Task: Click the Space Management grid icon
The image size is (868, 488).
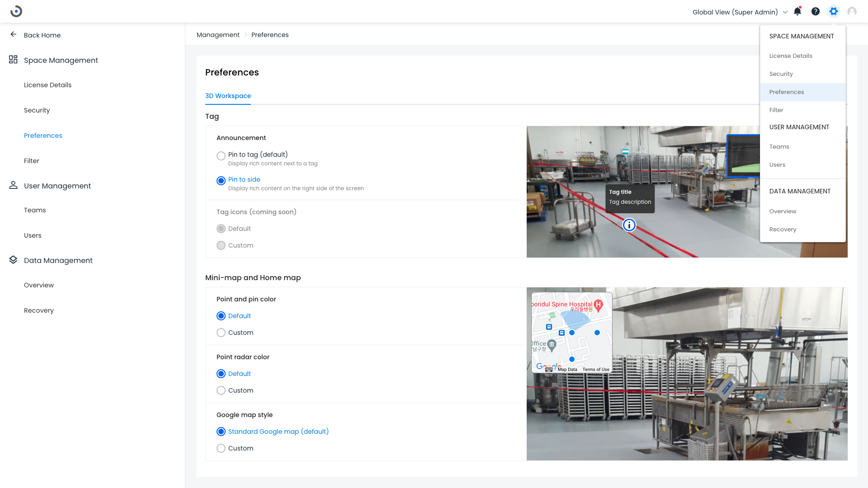Action: pyautogui.click(x=13, y=60)
